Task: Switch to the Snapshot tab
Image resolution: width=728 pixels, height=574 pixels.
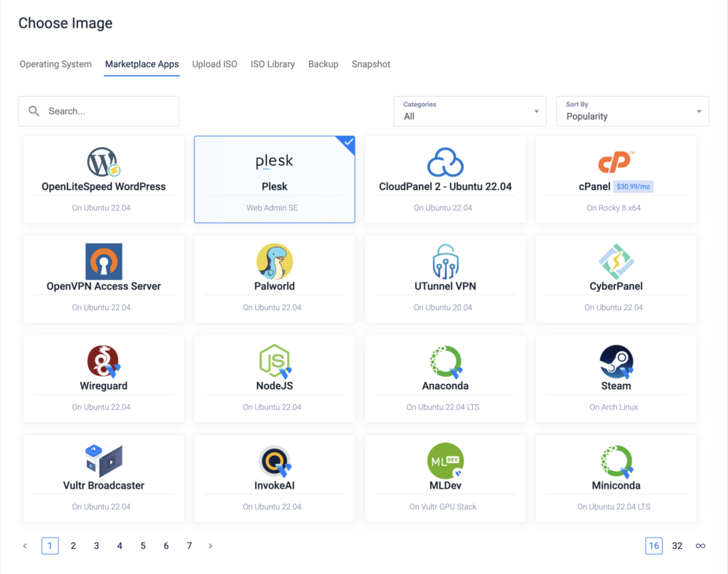Action: click(371, 64)
